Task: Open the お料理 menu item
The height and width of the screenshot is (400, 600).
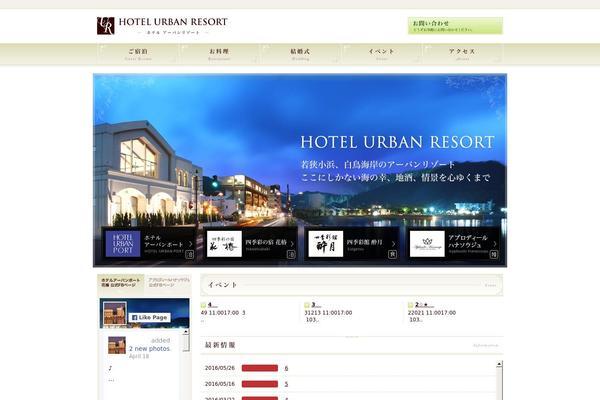Action: pyautogui.click(x=219, y=54)
